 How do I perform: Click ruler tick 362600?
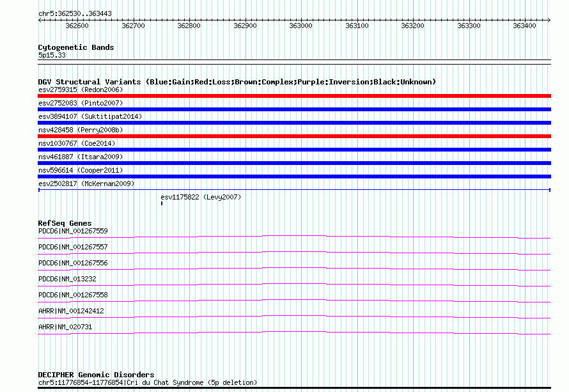(x=77, y=26)
